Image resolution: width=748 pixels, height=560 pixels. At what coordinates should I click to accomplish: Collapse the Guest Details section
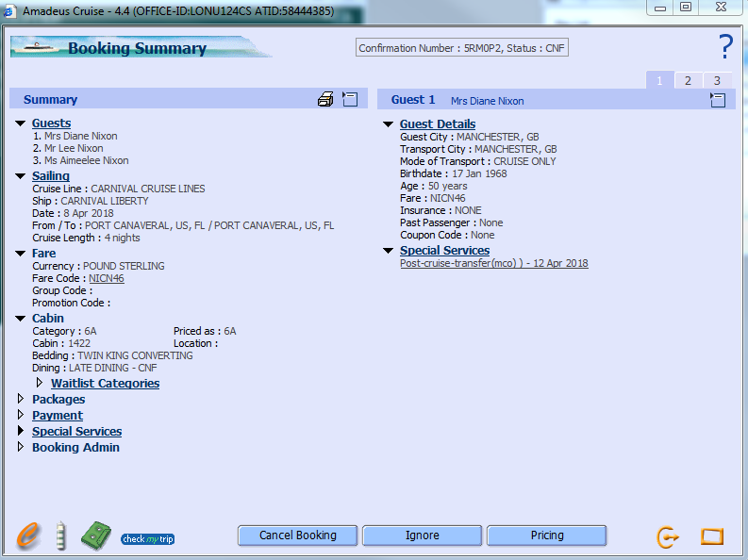tap(388, 124)
